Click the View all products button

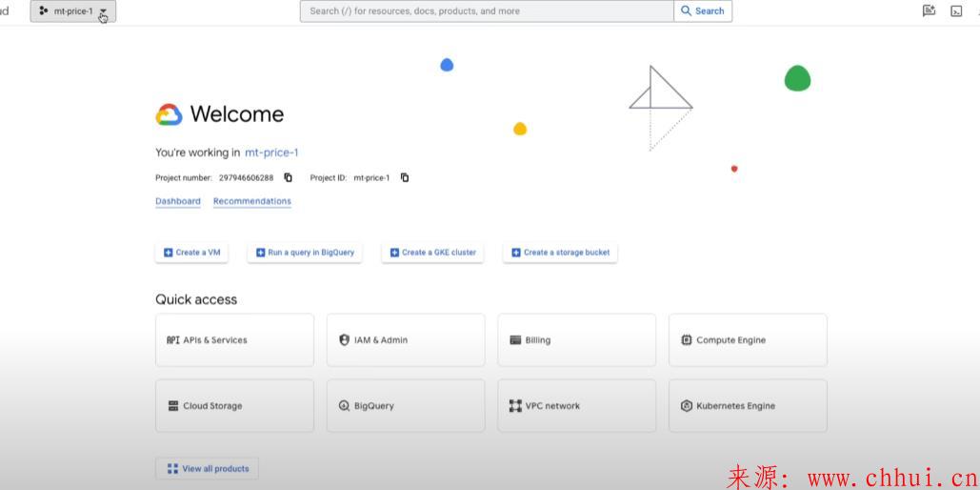click(x=207, y=469)
